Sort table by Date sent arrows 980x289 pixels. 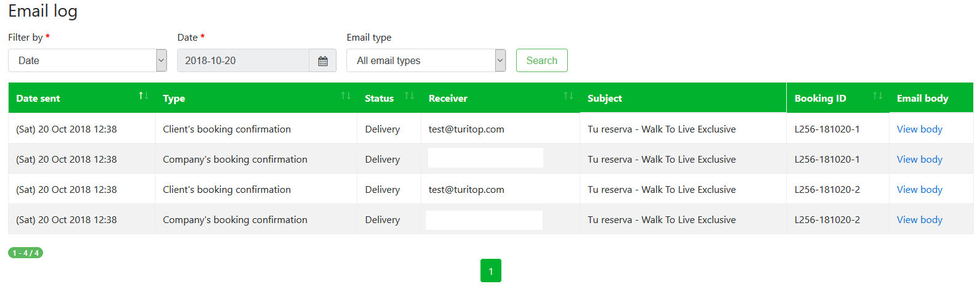[x=143, y=96]
